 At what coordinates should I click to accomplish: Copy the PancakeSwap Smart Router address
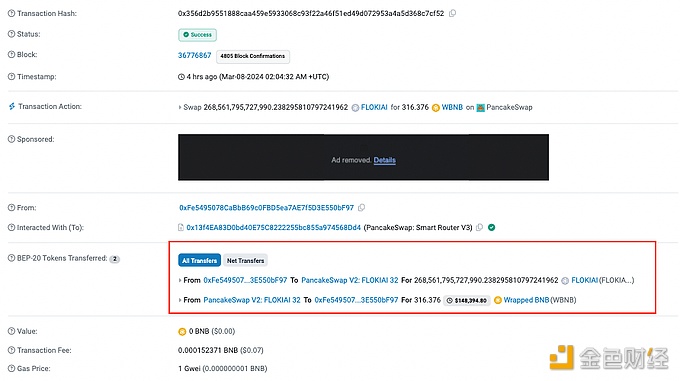(479, 227)
